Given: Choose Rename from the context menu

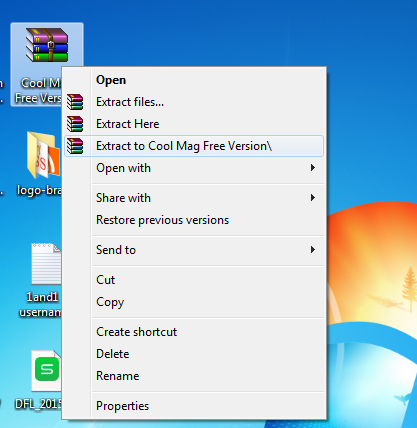Looking at the screenshot, I should (x=193, y=376).
